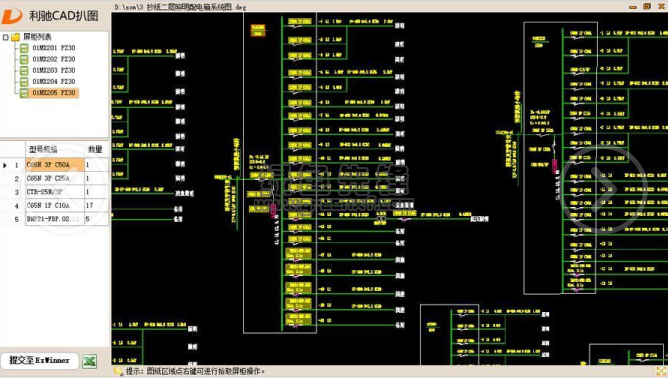Viewport: 668px width, 378px height.
Task: Click the 数量 column header
Action: (x=96, y=149)
